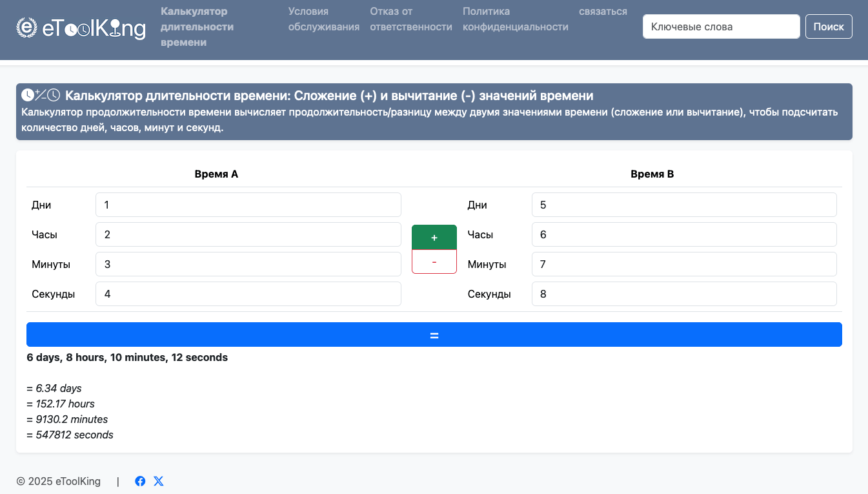Viewport: 868px width, 494px height.
Task: Click the Время A Дни input field
Action: 248,205
